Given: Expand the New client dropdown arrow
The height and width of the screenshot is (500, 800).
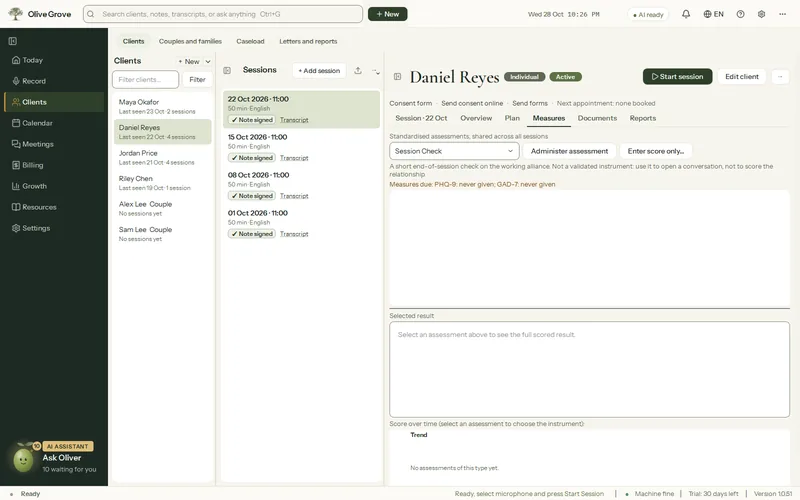Looking at the screenshot, I should point(208,61).
